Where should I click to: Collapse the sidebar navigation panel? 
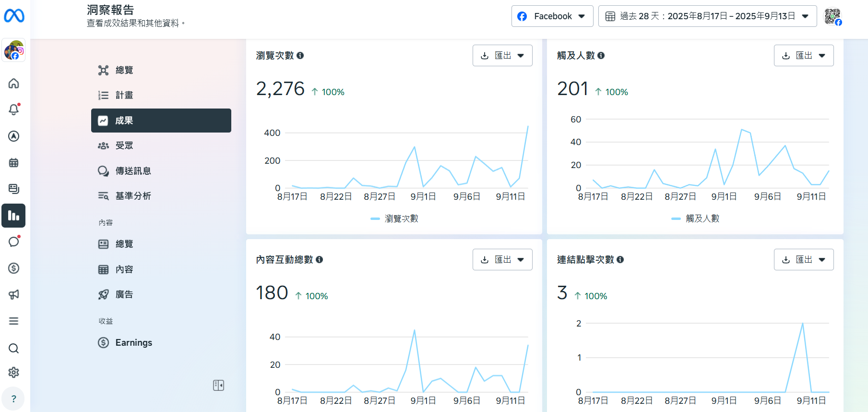(x=218, y=385)
